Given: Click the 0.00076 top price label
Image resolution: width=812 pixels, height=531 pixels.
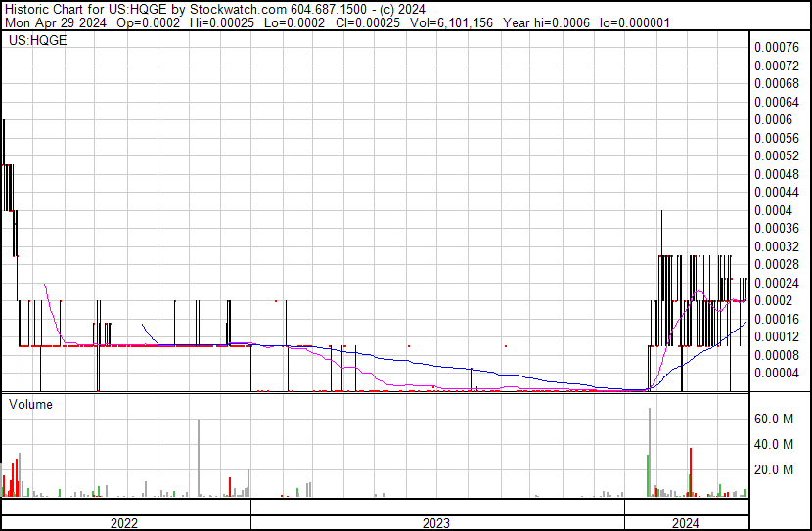Looking at the screenshot, I should click(777, 47).
